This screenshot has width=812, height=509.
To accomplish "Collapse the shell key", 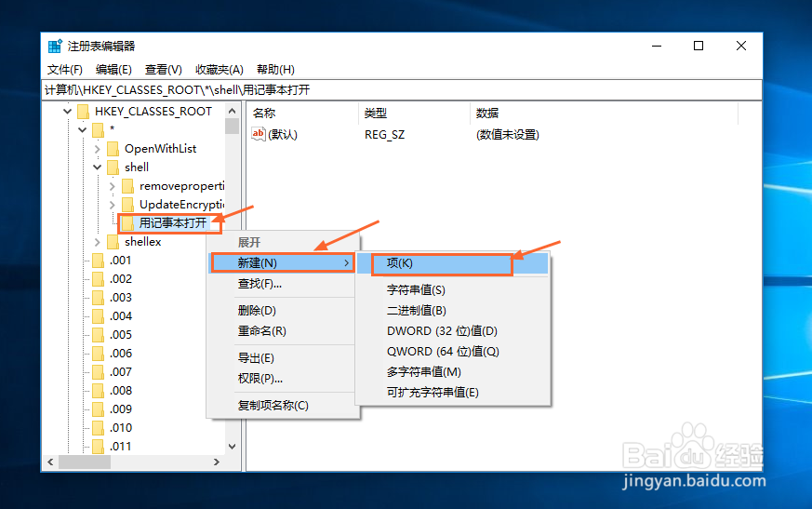I will 98,167.
